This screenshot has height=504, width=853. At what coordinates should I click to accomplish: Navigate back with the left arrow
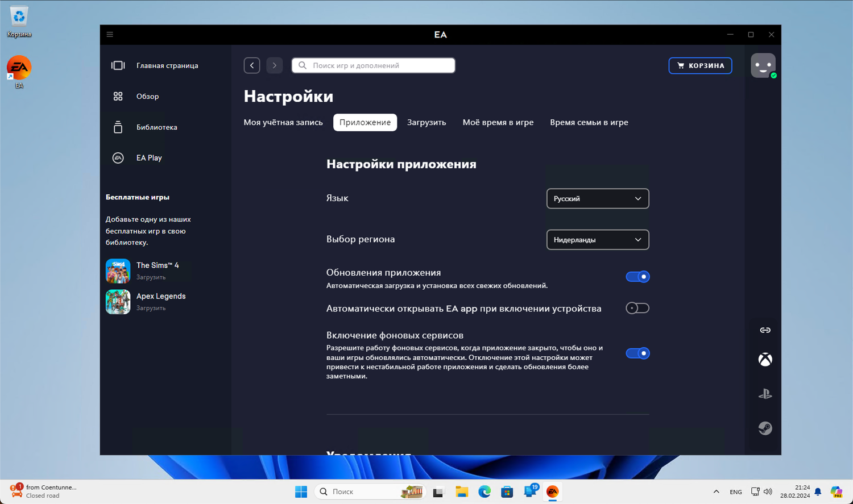pyautogui.click(x=252, y=65)
